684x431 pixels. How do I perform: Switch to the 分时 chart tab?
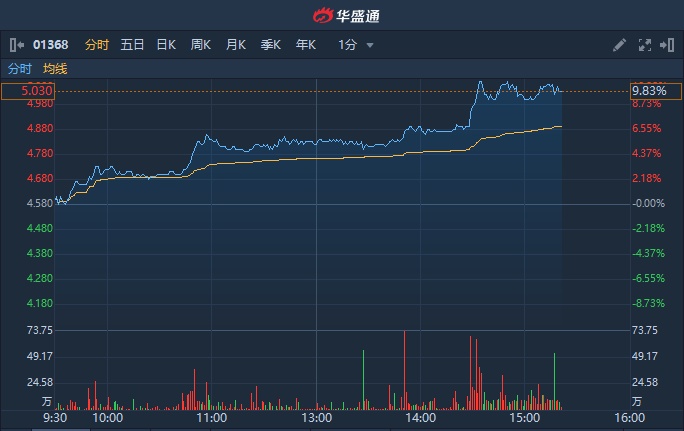point(96,45)
